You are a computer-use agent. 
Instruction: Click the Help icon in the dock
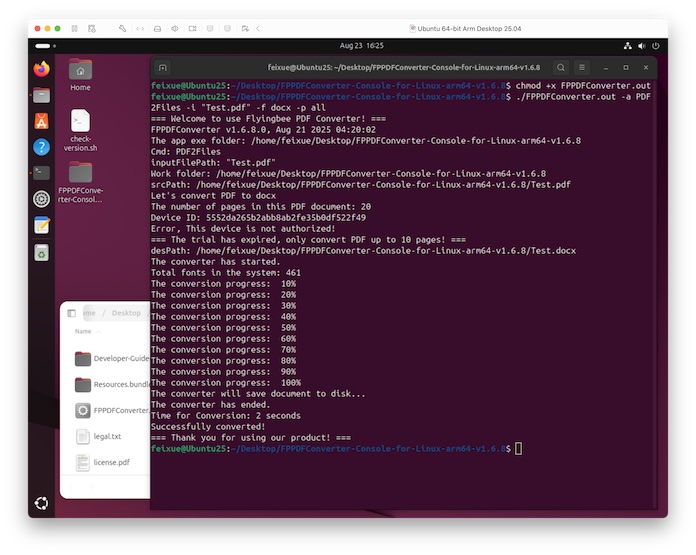point(41,147)
